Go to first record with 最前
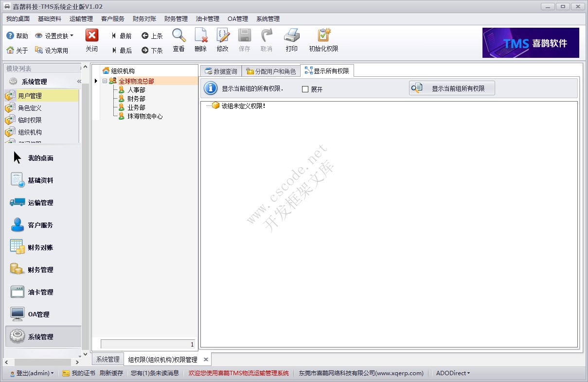 (x=122, y=36)
